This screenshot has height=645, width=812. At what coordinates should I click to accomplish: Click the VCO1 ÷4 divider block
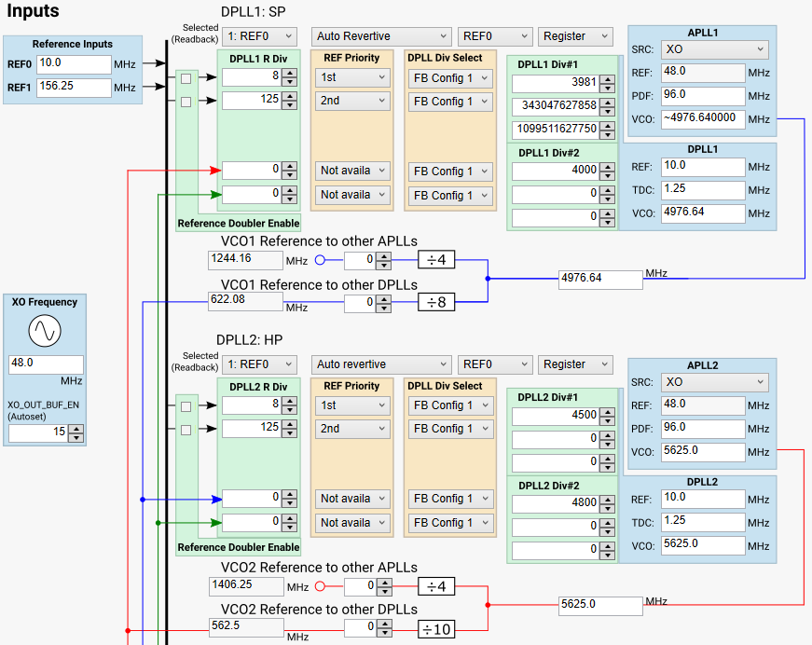pyautogui.click(x=436, y=259)
